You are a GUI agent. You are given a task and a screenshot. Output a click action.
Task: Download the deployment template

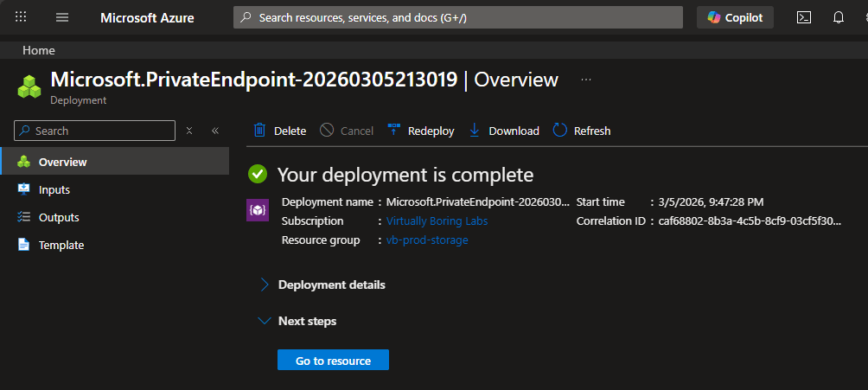[504, 131]
